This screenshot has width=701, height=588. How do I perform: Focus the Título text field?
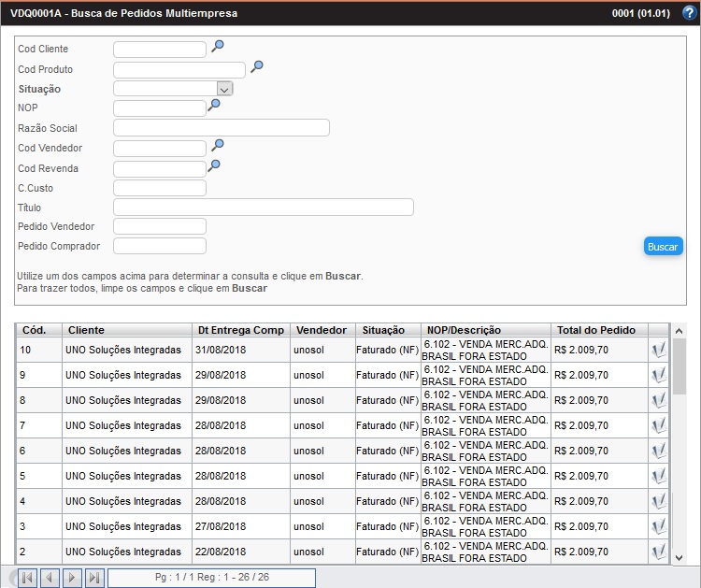[263, 208]
